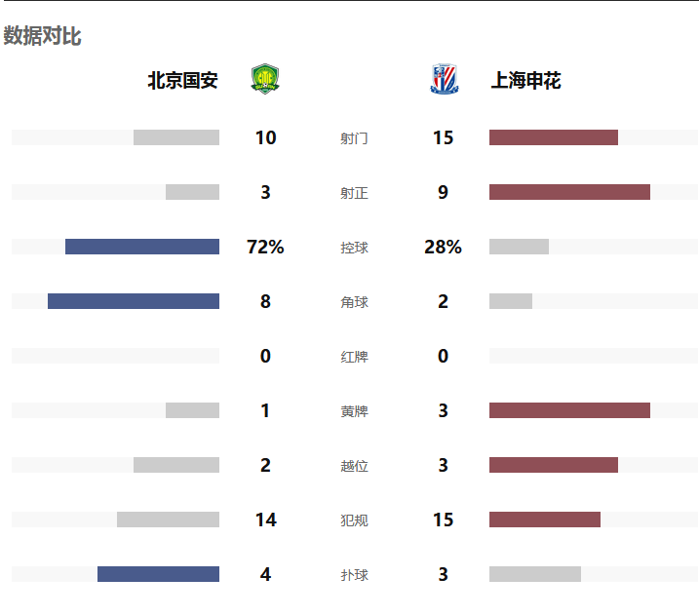
Task: Select the 射门 stat label
Action: [x=355, y=138]
